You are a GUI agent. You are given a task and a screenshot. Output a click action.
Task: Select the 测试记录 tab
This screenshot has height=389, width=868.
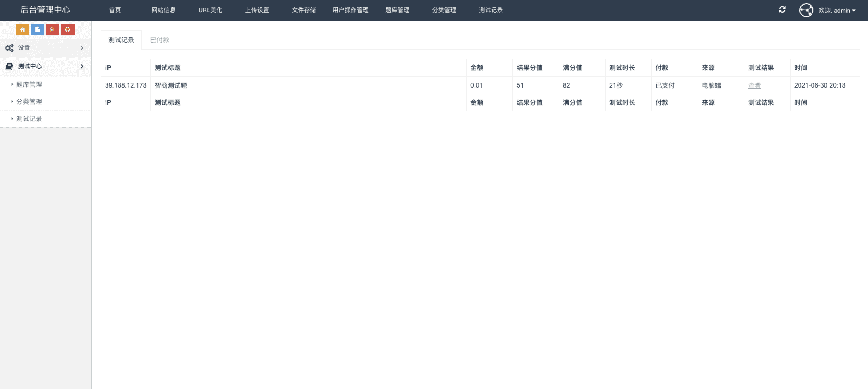pos(121,40)
